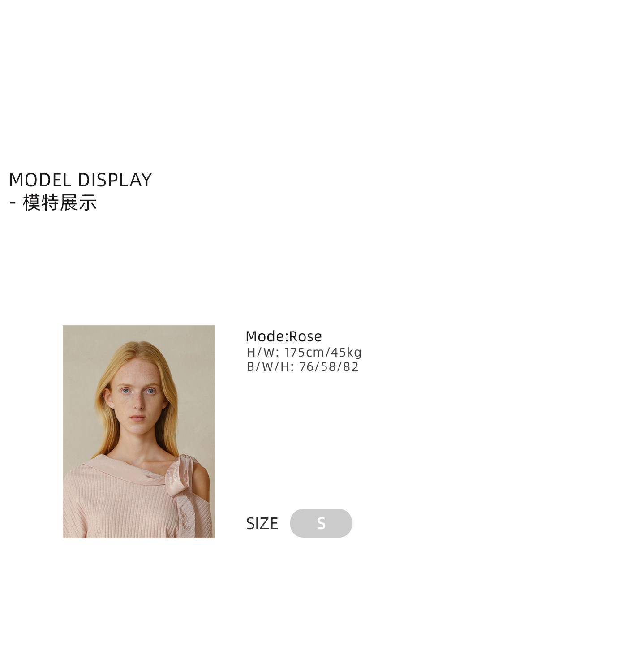627x672 pixels.
Task: Select the S size pill
Action: point(321,523)
